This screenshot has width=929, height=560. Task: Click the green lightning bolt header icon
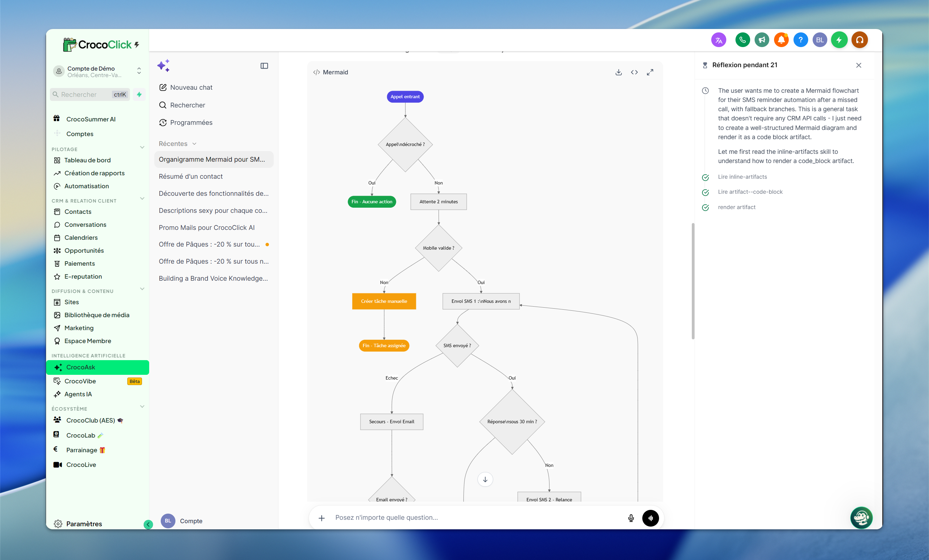(839, 40)
